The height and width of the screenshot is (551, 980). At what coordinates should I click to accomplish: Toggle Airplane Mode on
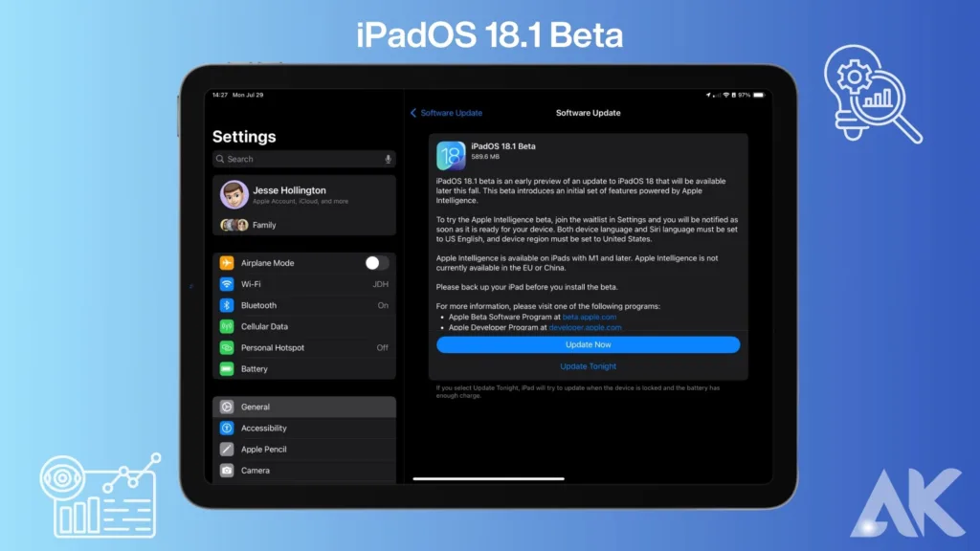click(x=376, y=263)
